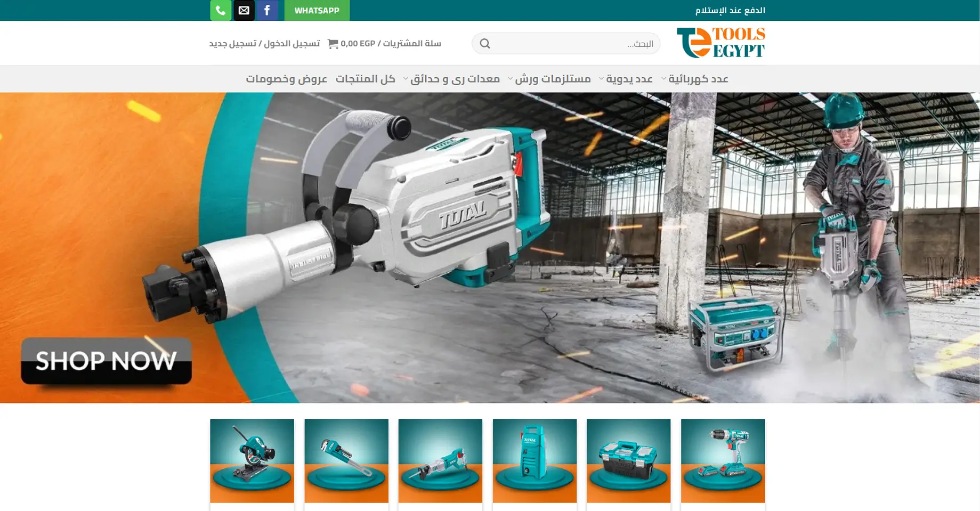Screen dimensions: 980x511
Task: Expand the عدد كهربائية dropdown chevron
Action: tap(663, 79)
